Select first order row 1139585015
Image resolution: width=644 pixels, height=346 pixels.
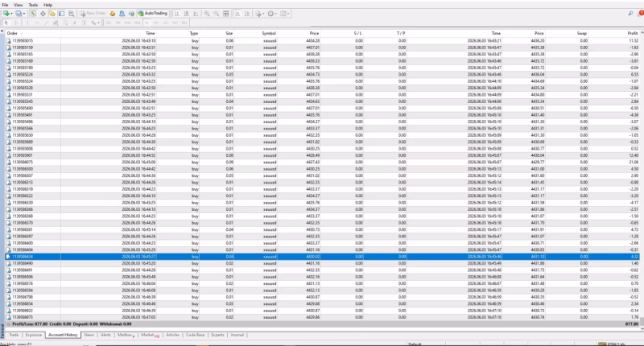coord(321,40)
